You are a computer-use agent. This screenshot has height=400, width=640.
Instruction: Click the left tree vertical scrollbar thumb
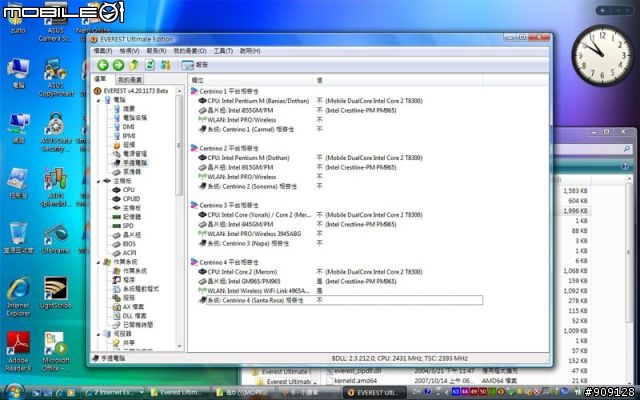[179, 145]
